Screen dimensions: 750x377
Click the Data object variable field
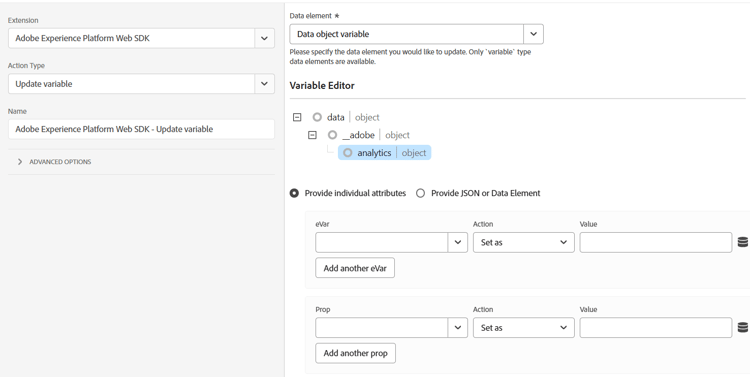407,34
